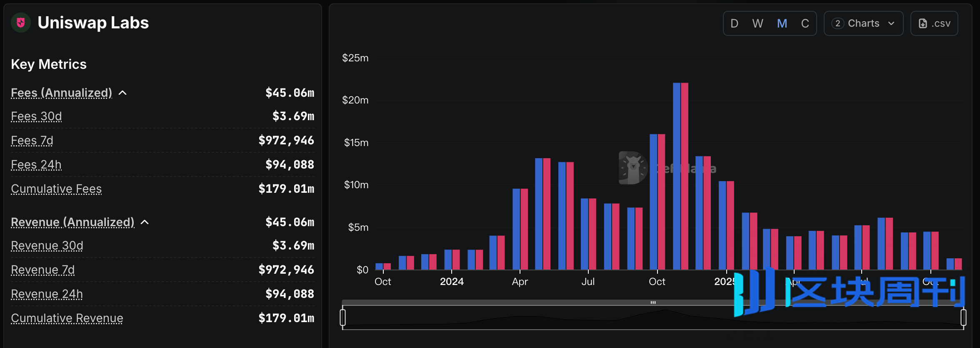Switch chart to Cumulative (C) view
This screenshot has width=980, height=348.
click(x=805, y=23)
